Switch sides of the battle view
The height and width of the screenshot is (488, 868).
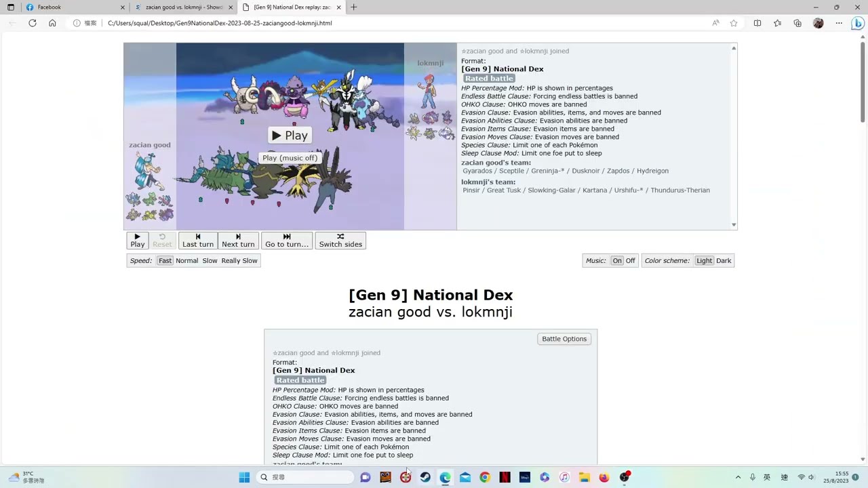click(x=340, y=241)
